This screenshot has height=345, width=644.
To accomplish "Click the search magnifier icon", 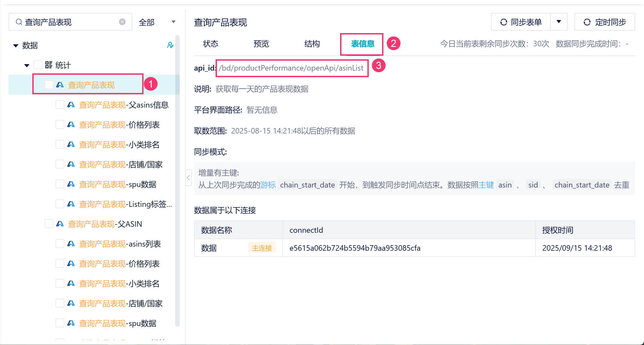I will (x=19, y=22).
